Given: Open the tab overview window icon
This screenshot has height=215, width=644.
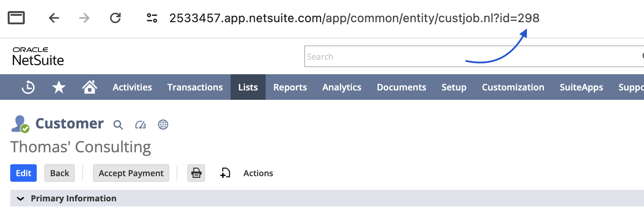Looking at the screenshot, I should [x=16, y=18].
